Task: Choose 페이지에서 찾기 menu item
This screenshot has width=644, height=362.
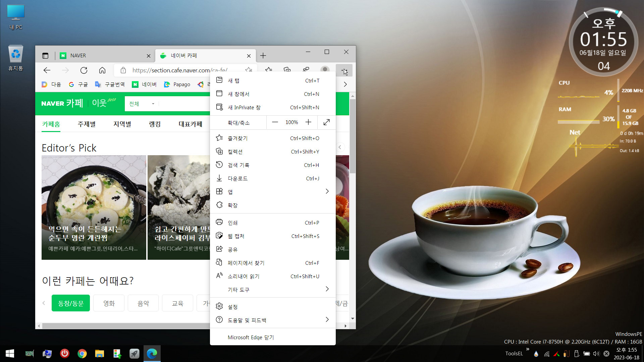Action: tap(273, 263)
